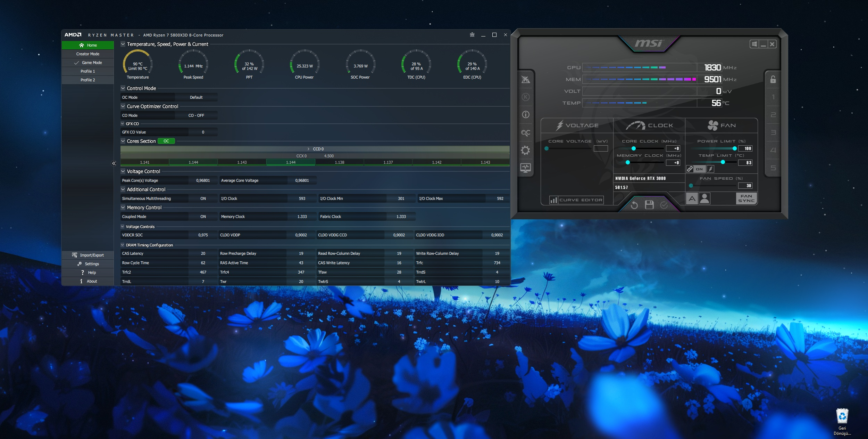Click the lightning priority icon in Fan panel
868x439 pixels.
(710, 169)
